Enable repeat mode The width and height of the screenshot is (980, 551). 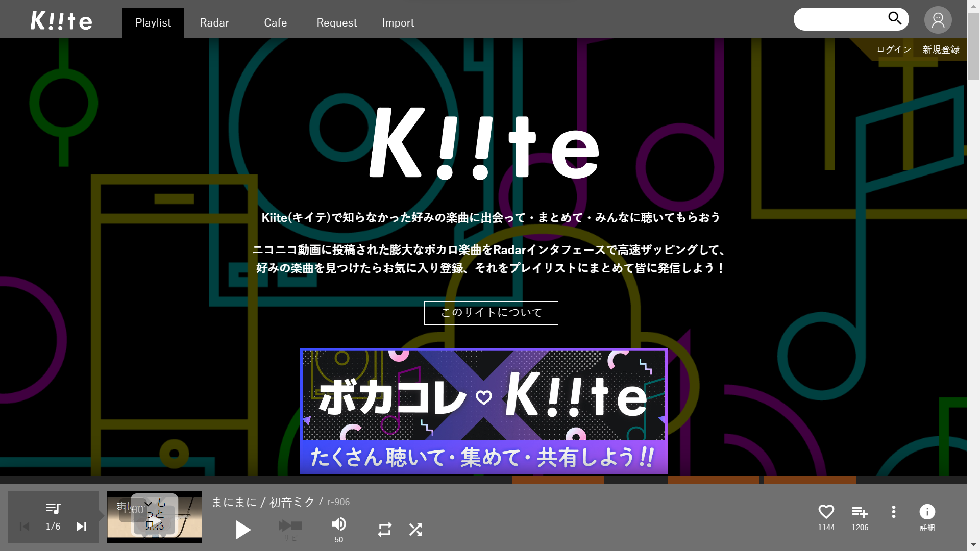(385, 530)
